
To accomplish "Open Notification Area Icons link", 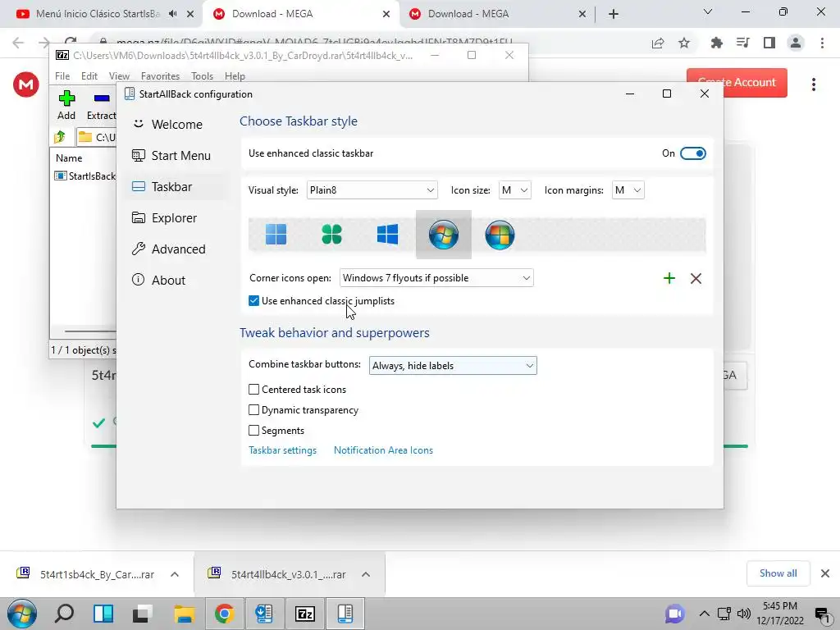I will tap(383, 450).
